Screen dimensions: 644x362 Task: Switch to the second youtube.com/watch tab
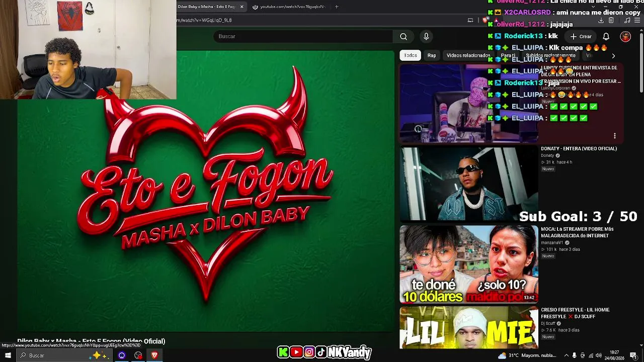(289, 7)
